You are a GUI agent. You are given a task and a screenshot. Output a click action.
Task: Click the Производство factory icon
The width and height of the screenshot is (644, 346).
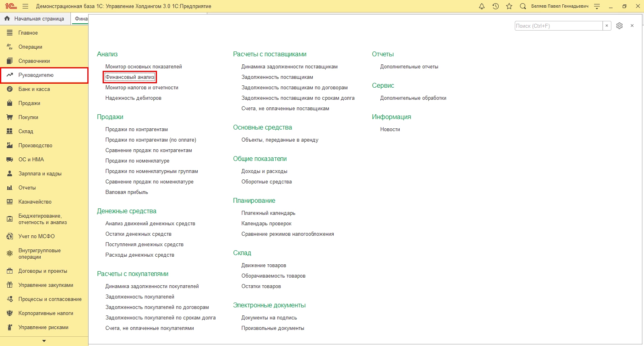click(10, 145)
